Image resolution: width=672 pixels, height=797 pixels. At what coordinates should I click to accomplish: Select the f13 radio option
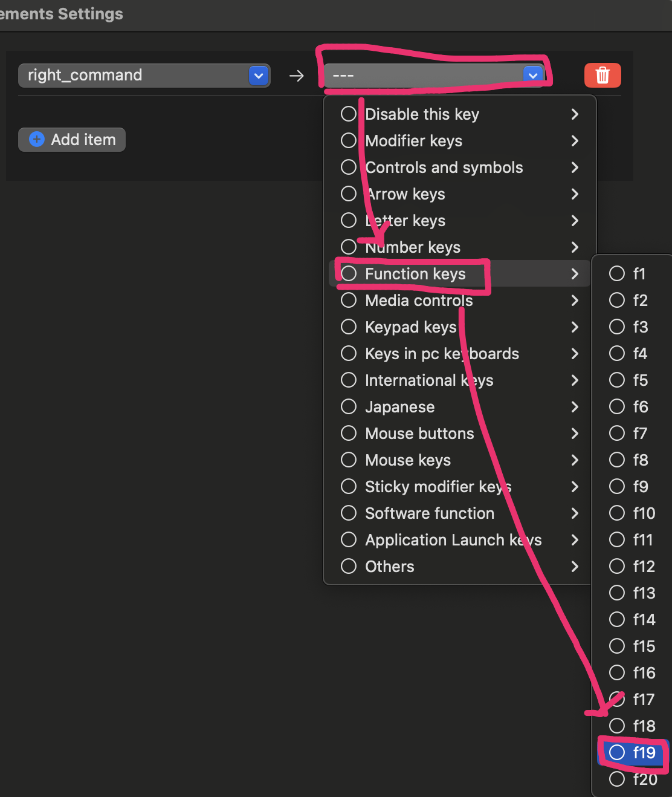[617, 593]
